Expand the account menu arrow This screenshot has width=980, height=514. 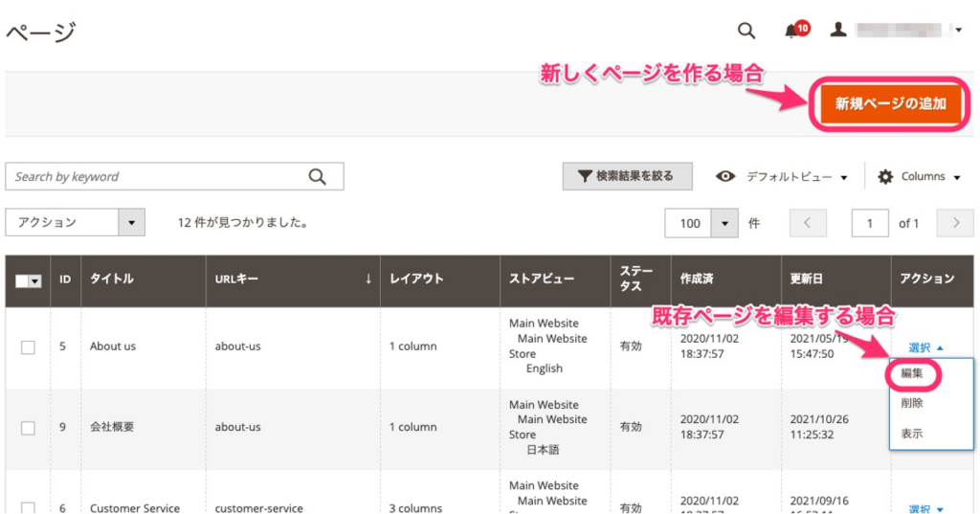958,30
